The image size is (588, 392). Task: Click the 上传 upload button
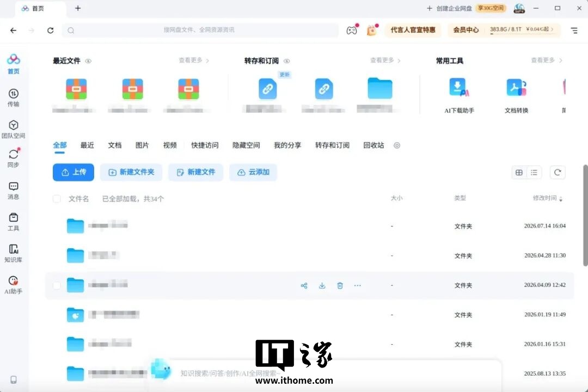click(73, 172)
